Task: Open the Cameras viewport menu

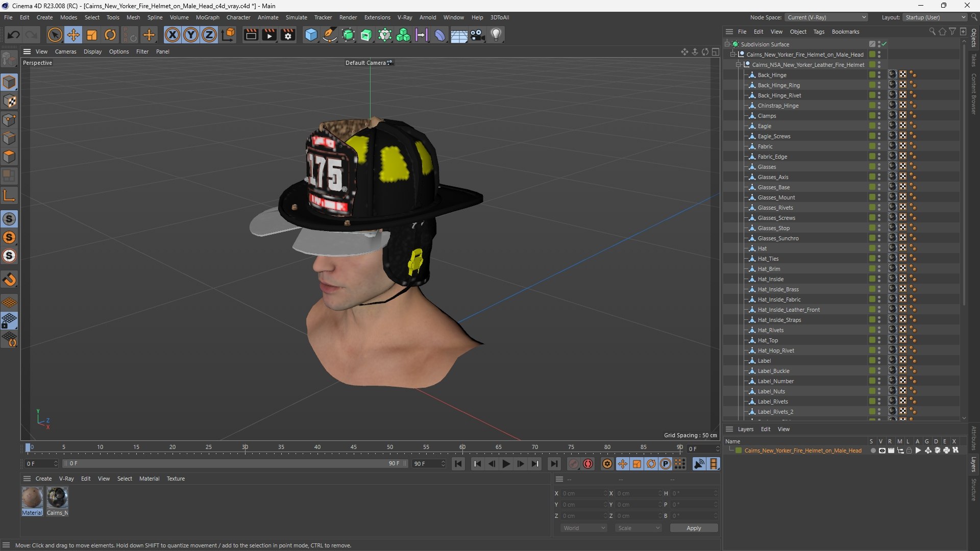Action: pos(65,52)
